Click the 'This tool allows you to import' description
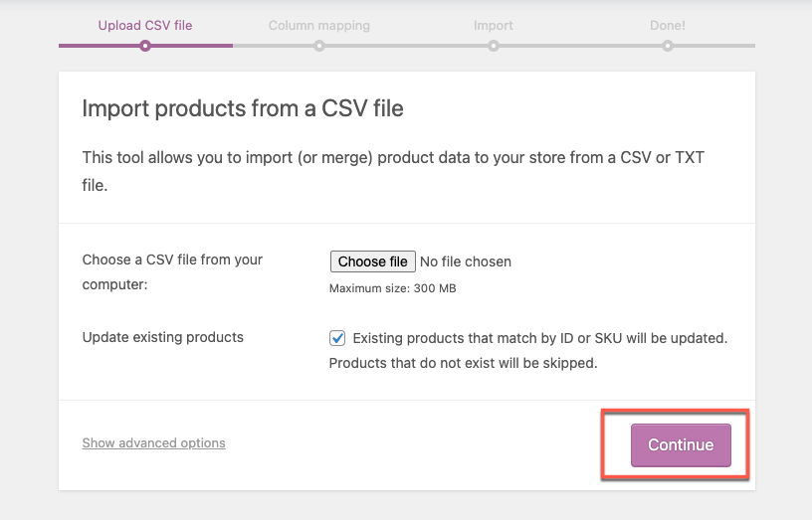Screen dimensions: 812x520 coord(392,171)
